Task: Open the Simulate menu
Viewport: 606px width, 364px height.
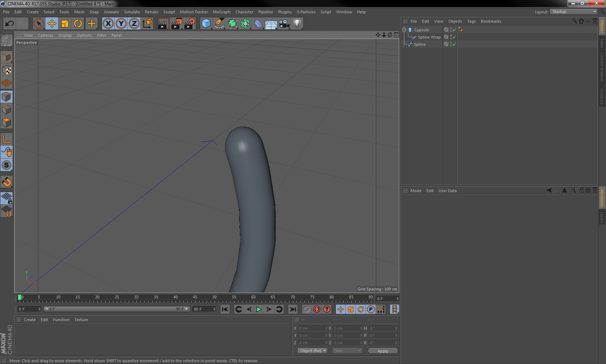Action: (x=132, y=12)
